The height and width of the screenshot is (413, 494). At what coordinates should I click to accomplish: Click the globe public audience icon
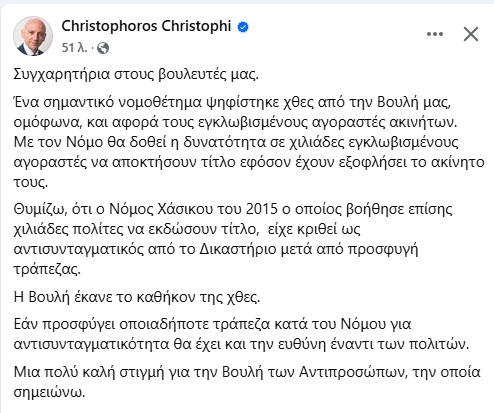point(103,48)
